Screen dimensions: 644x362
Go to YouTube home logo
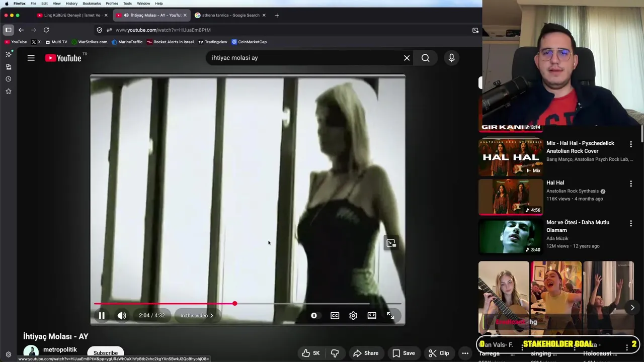pyautogui.click(x=63, y=58)
